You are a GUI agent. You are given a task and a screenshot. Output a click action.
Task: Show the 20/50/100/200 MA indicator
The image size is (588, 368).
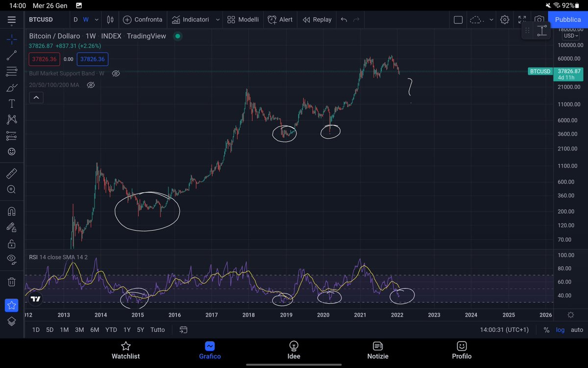(91, 85)
